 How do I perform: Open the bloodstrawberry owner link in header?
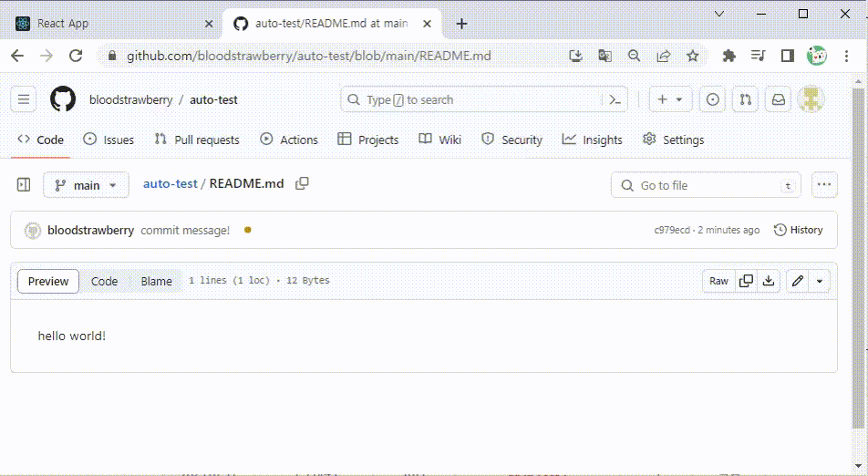[130, 99]
